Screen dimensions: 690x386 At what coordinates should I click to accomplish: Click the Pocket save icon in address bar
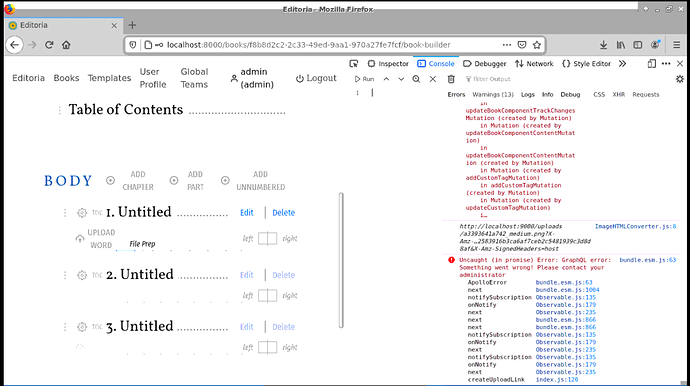pos(522,45)
